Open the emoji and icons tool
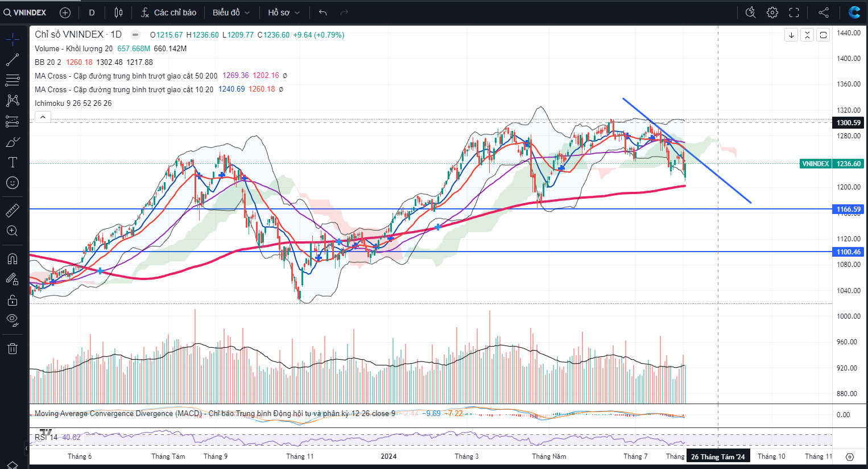Screen dimensions: 868x469 [13, 183]
